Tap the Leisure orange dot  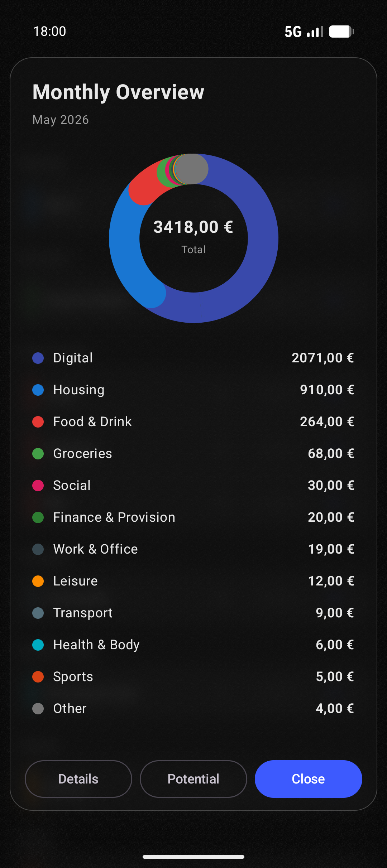[x=38, y=581]
